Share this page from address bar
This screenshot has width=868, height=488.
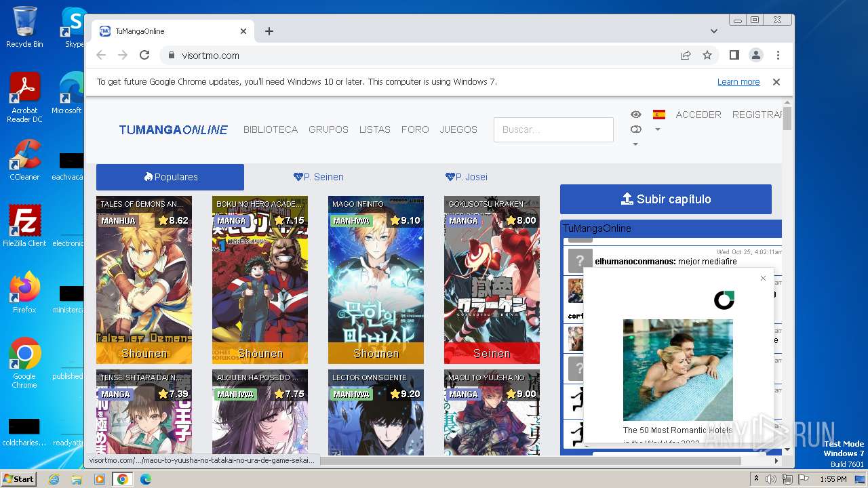tap(686, 56)
